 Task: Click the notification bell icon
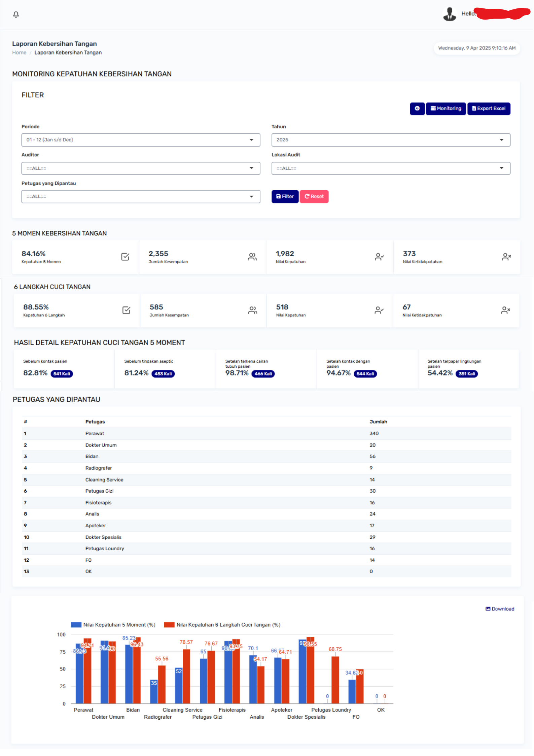(16, 14)
